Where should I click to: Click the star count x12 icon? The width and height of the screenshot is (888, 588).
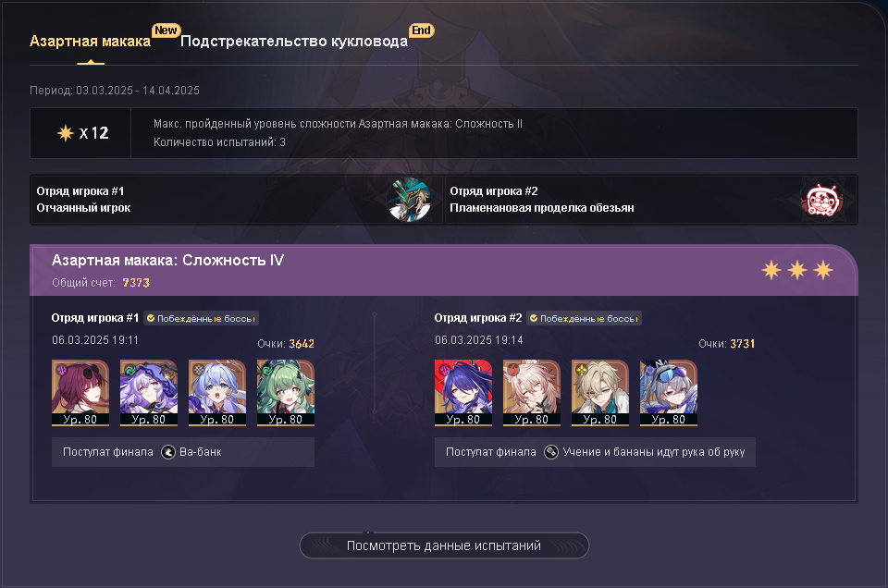pos(66,133)
